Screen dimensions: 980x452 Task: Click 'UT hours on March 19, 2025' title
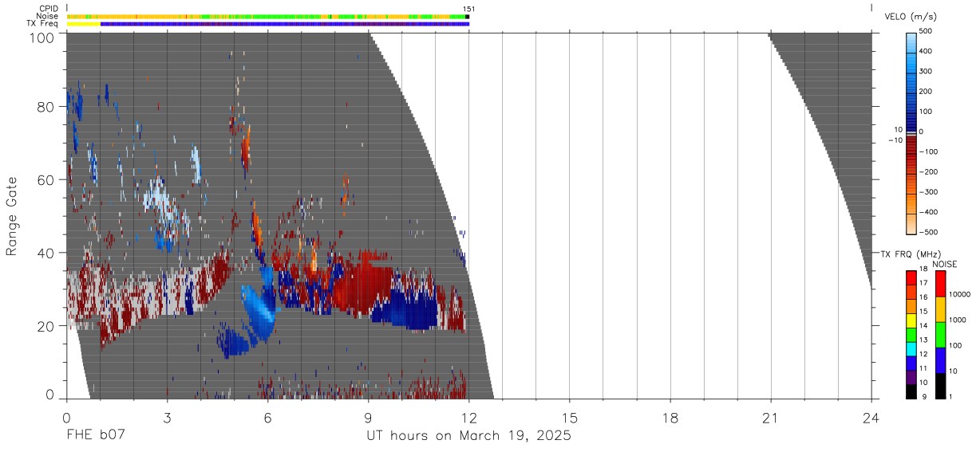tap(468, 436)
